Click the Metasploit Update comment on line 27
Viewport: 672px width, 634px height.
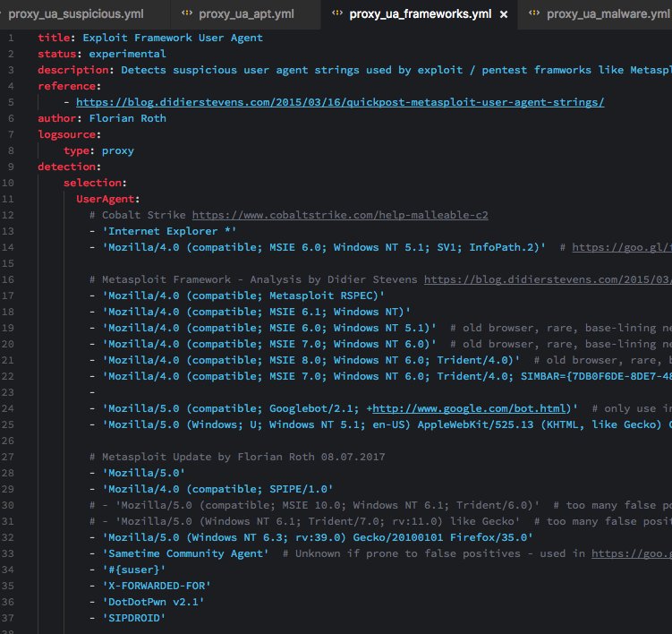point(237,457)
